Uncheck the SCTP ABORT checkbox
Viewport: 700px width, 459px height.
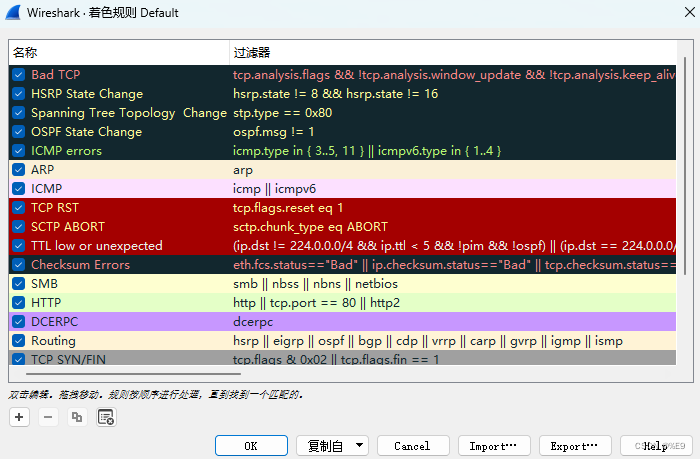click(x=18, y=226)
